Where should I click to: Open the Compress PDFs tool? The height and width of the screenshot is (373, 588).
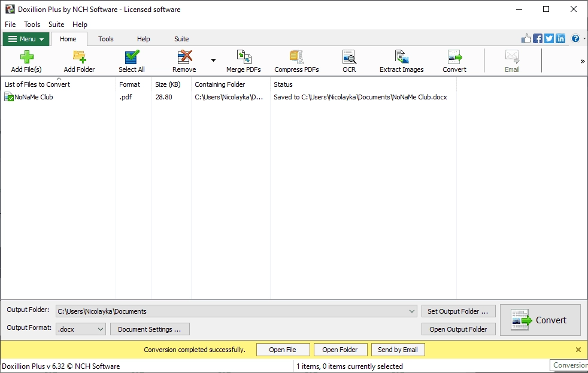(296, 61)
